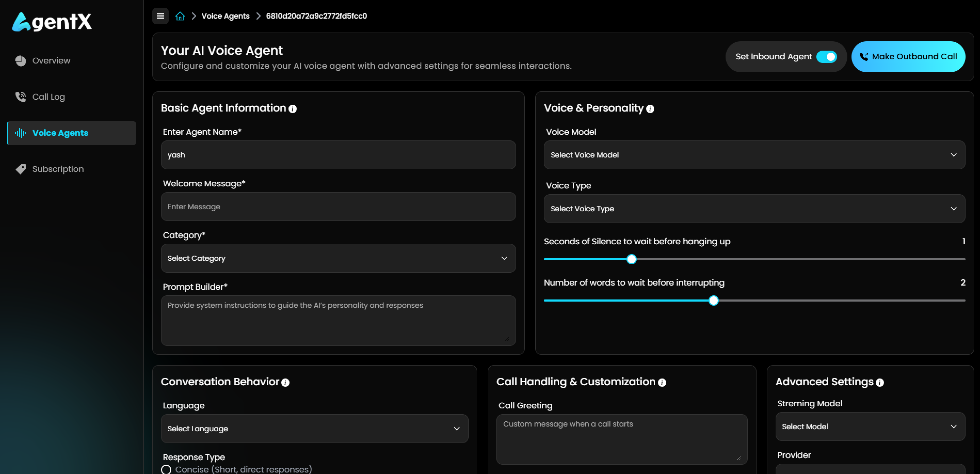
Task: Click info icon beside Conversation Behavior
Action: pos(285,383)
